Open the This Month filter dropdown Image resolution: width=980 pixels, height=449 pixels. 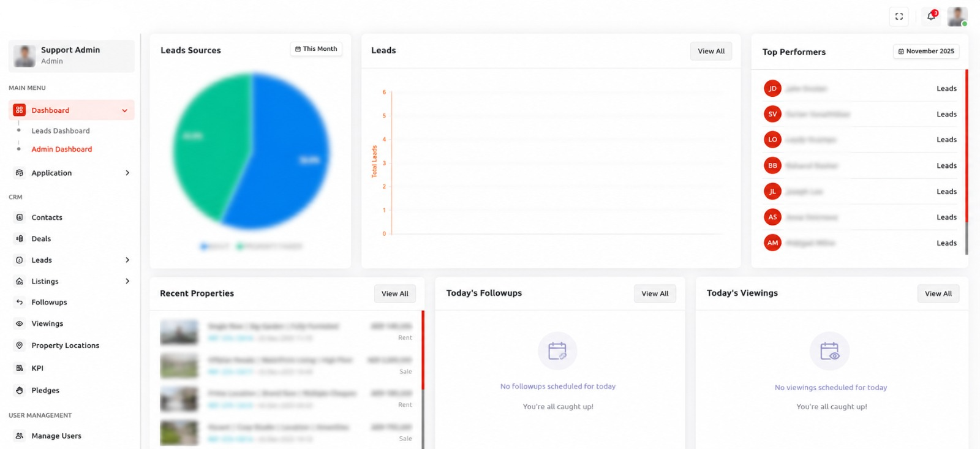[x=316, y=49]
